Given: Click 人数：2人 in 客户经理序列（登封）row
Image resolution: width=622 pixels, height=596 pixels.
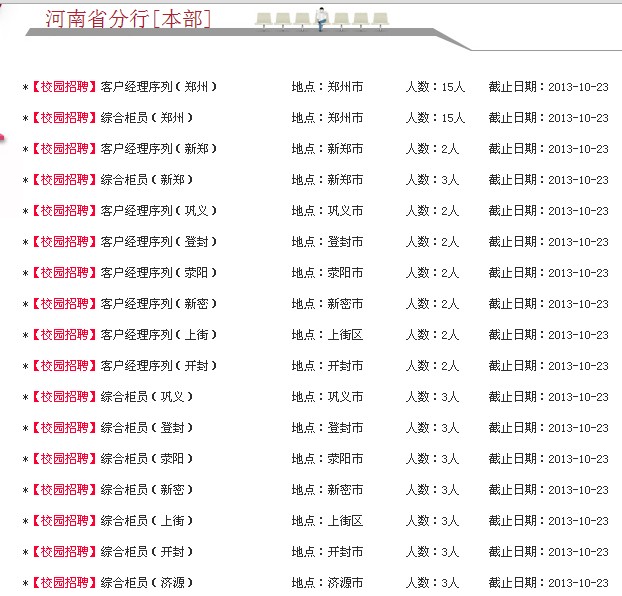Looking at the screenshot, I should (432, 241).
